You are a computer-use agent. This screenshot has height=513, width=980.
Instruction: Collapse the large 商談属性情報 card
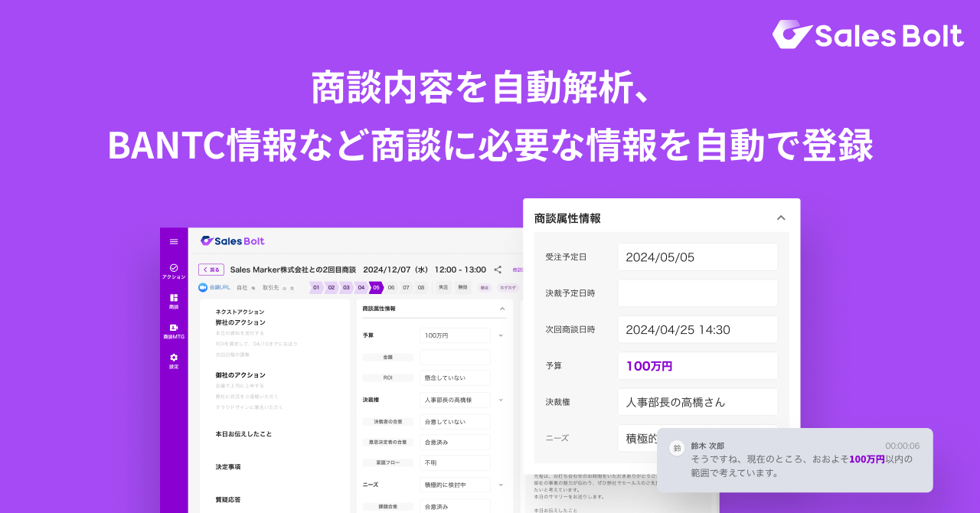781,217
